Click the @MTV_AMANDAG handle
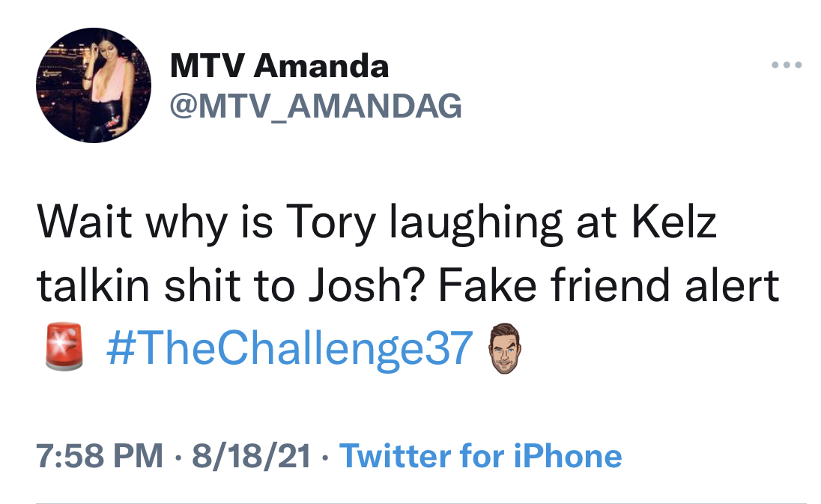The image size is (821, 504). pos(315,106)
